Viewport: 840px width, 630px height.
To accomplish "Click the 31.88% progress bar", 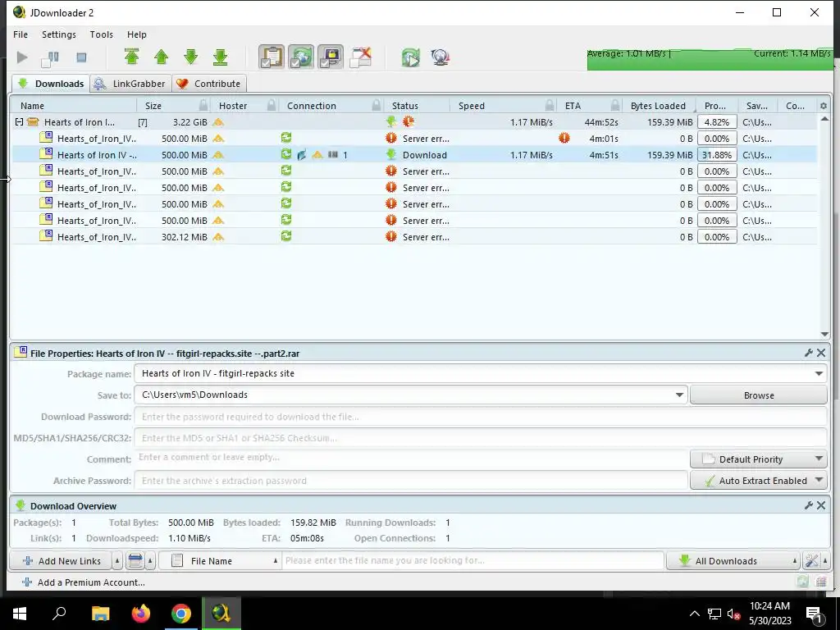I will point(717,155).
